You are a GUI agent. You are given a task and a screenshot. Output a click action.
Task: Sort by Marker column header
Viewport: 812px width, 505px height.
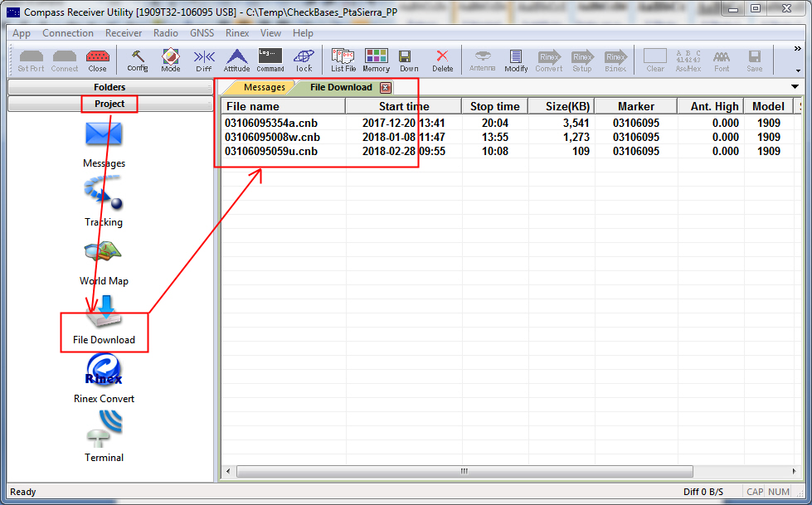pos(636,106)
